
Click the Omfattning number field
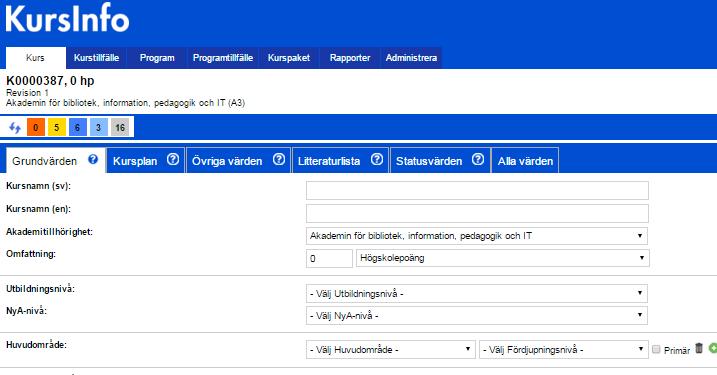tap(329, 258)
